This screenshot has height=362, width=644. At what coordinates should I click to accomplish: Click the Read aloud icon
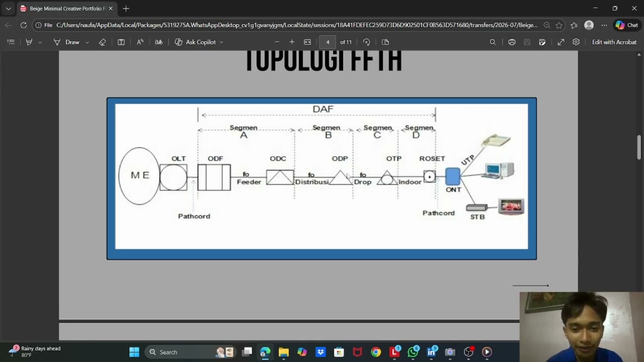(x=140, y=42)
